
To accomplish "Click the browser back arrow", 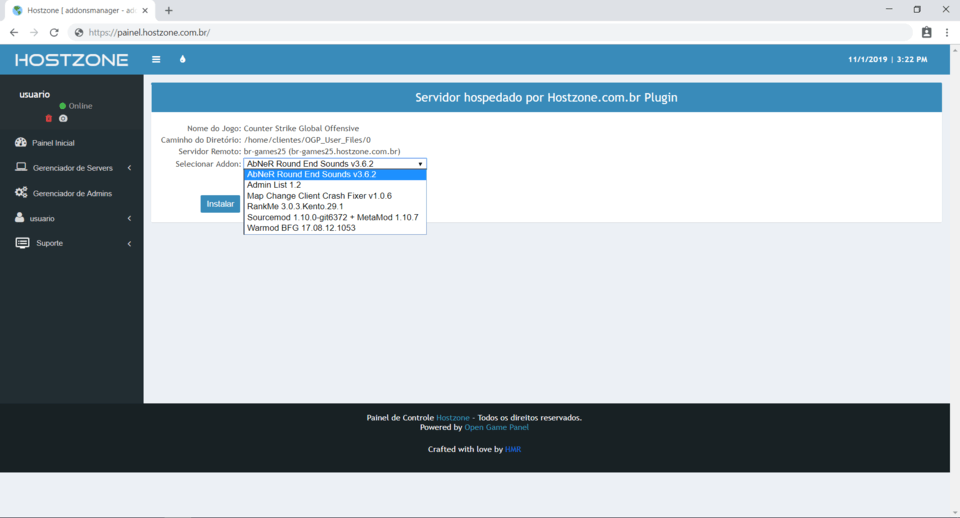I will tap(13, 32).
